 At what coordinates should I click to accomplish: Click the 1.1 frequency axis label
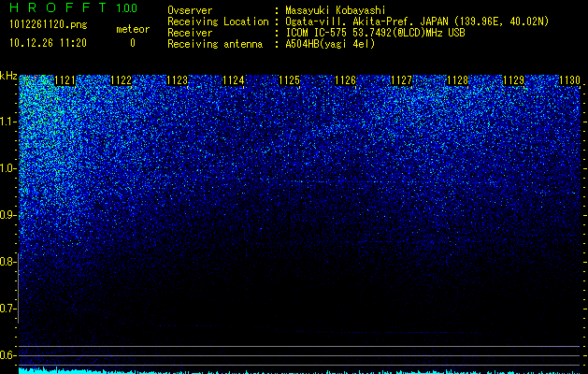coord(8,122)
